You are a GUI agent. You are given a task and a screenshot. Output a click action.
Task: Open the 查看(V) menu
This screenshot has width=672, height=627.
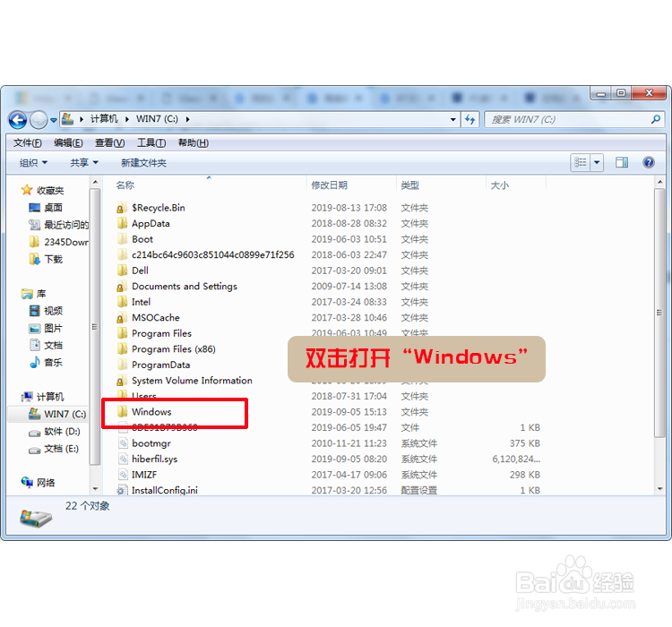pos(109,142)
